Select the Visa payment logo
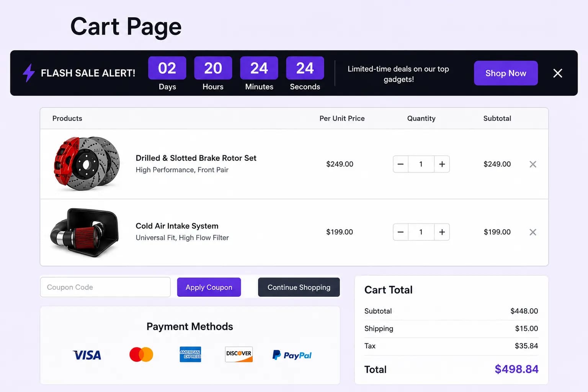The width and height of the screenshot is (588, 392). tap(87, 355)
